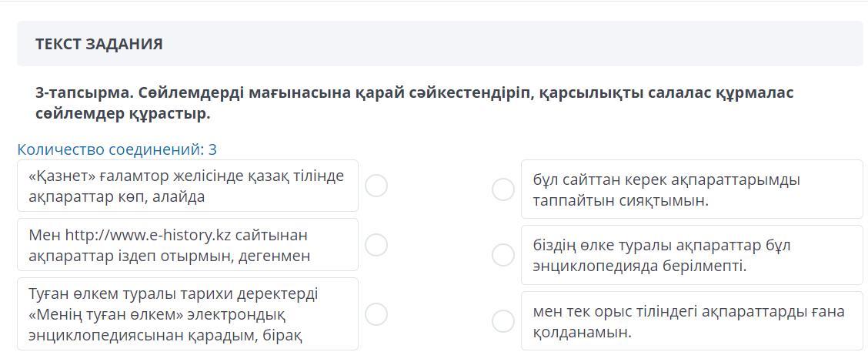868x362 pixels.
Task: Click the 'мен тек орыс тіліндегі' answer box
Action: coord(691,321)
